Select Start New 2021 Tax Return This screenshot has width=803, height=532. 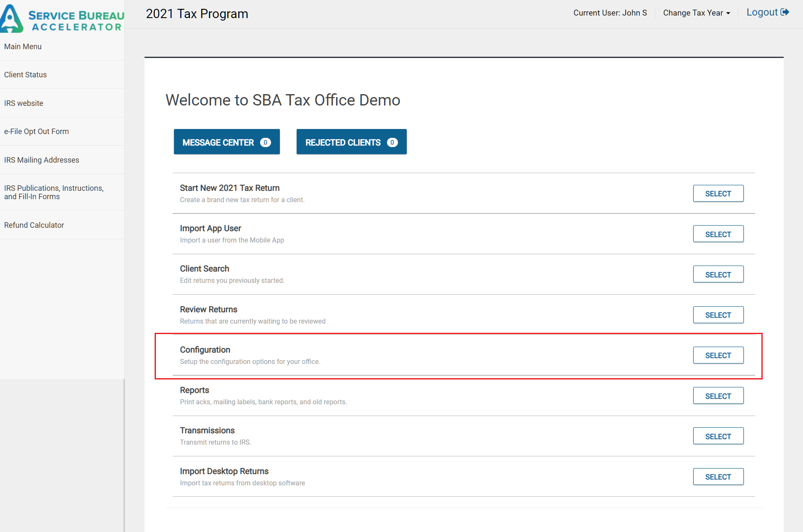pyautogui.click(x=718, y=194)
